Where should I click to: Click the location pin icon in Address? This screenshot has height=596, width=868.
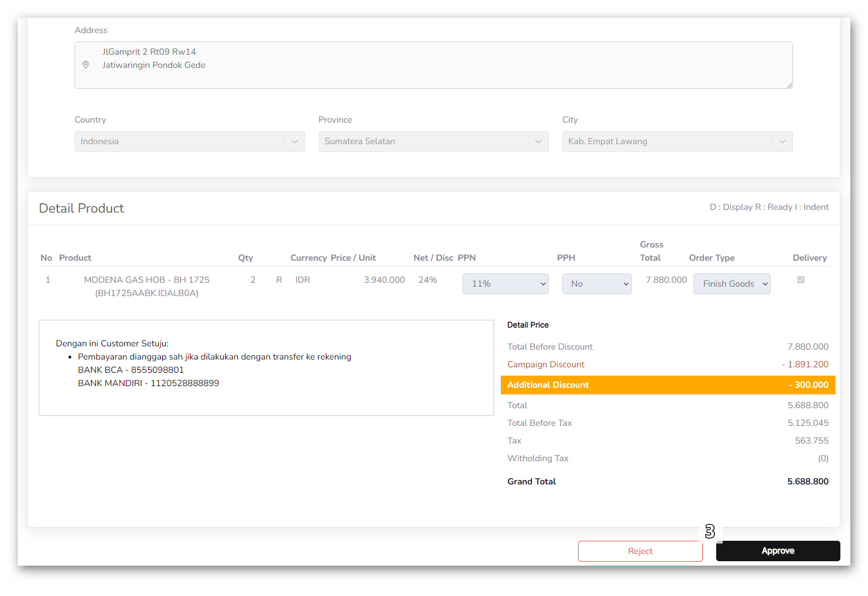pos(86,65)
